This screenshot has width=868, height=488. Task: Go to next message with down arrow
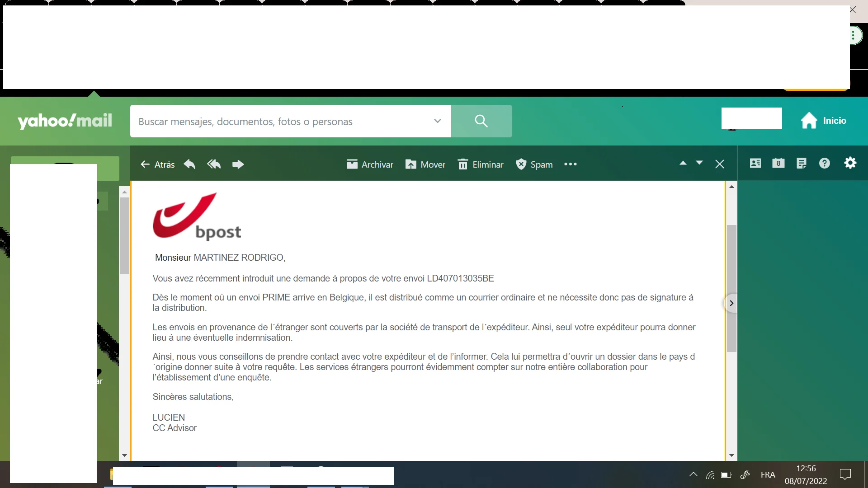[x=699, y=163]
